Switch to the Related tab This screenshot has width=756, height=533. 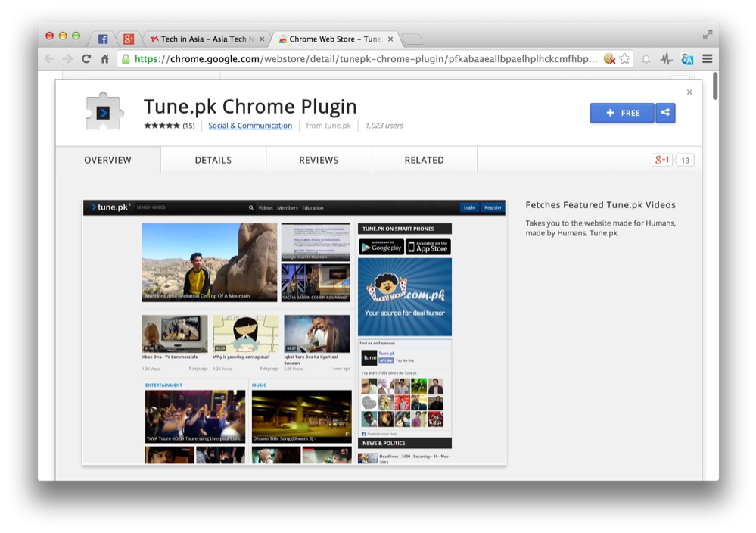425,161
